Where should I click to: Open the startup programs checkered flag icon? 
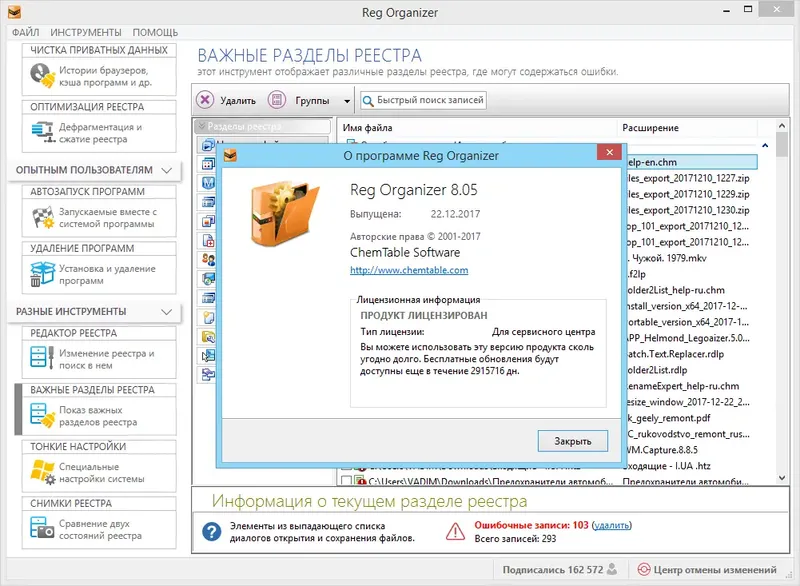(43, 217)
